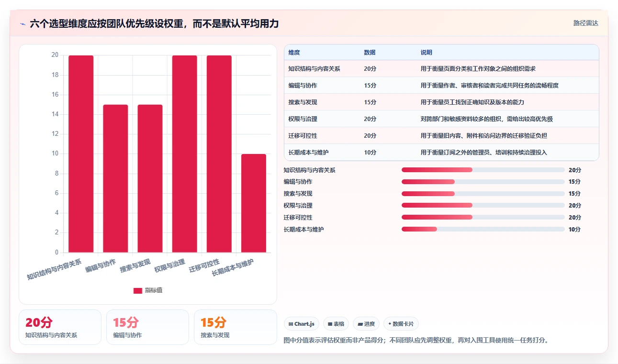Click the lightning icon beside the title

pos(22,24)
